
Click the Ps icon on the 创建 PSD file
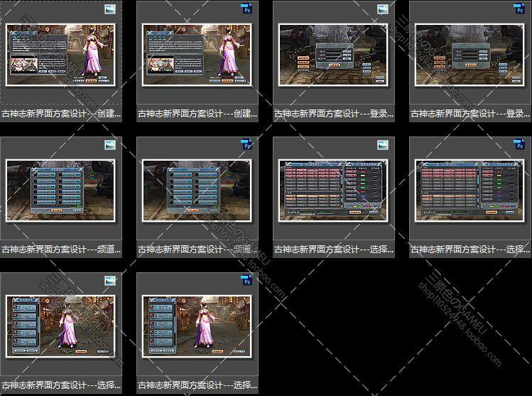pos(246,9)
